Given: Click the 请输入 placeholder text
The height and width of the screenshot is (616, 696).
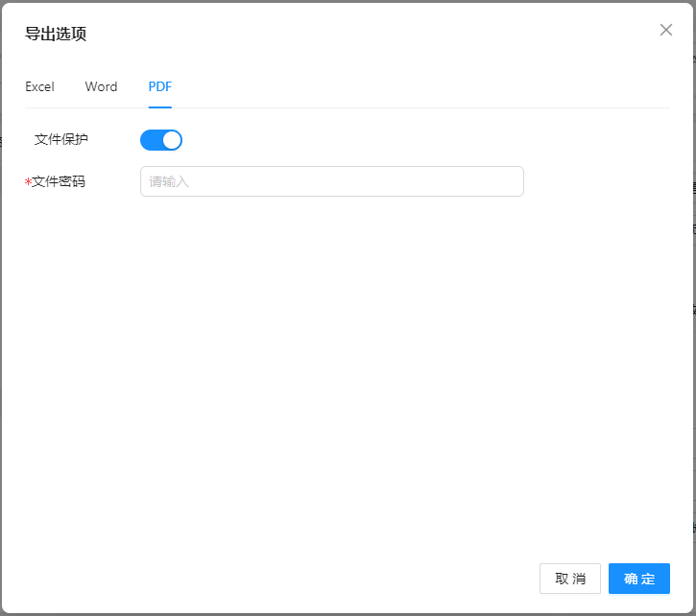Looking at the screenshot, I should point(169,181).
